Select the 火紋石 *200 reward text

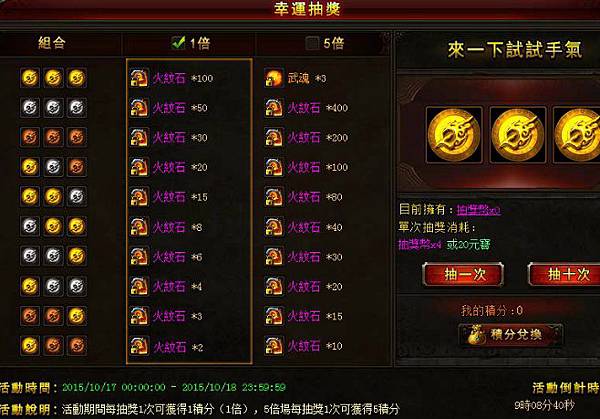(x=318, y=138)
